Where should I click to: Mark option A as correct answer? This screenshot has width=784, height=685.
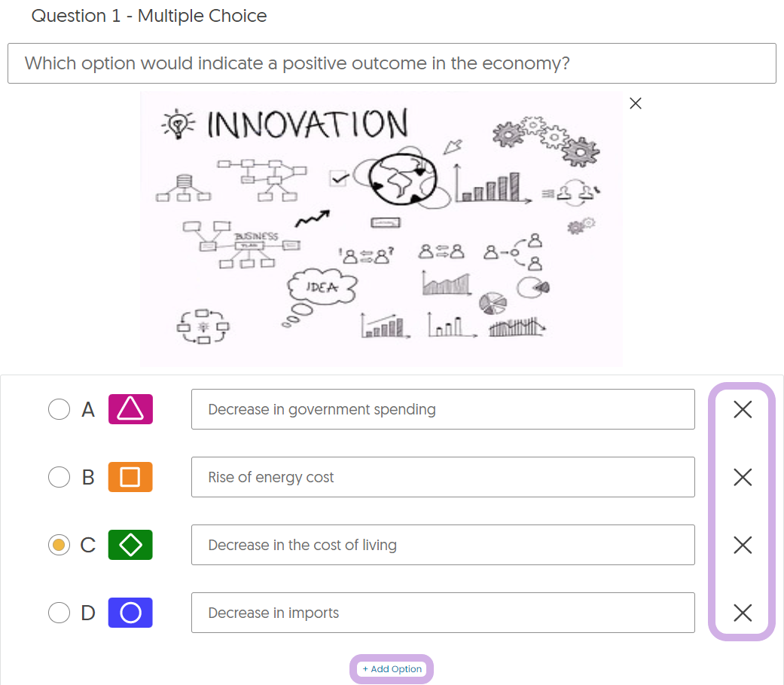59,409
